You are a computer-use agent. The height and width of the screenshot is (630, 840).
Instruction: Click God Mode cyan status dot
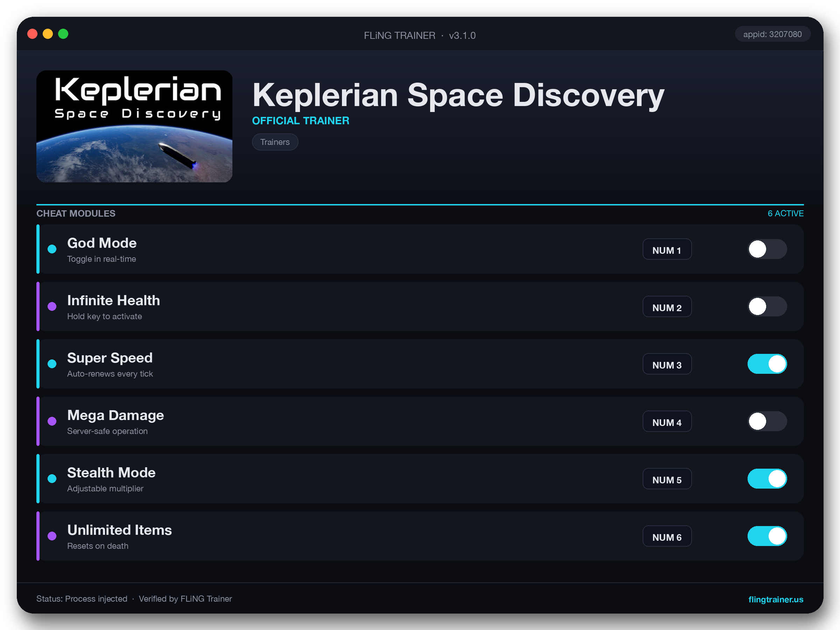pyautogui.click(x=52, y=249)
